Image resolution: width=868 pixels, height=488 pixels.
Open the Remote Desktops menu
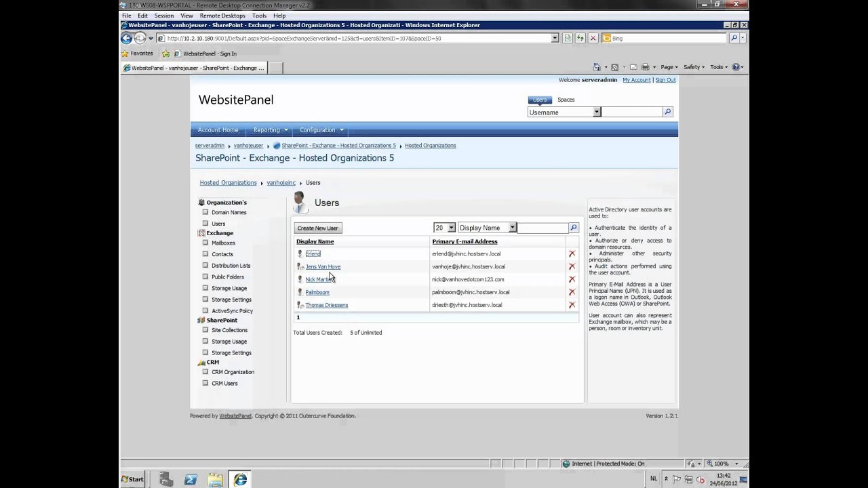222,16
